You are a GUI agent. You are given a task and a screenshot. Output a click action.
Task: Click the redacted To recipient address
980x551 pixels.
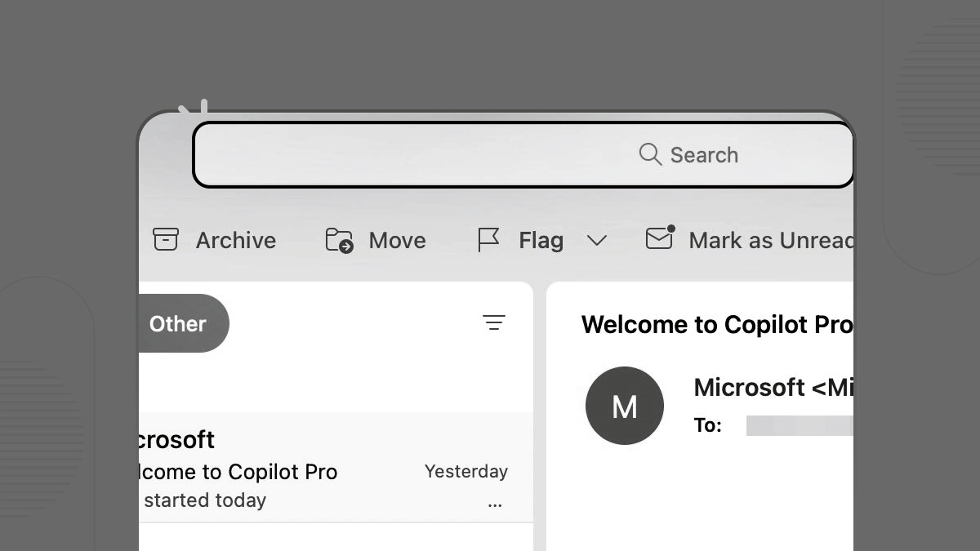800,425
